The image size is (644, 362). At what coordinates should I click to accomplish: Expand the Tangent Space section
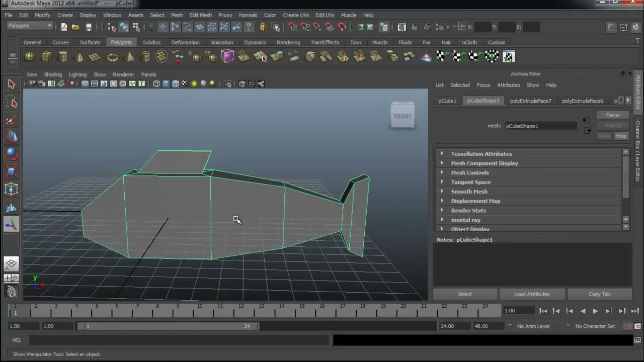click(x=528, y=183)
